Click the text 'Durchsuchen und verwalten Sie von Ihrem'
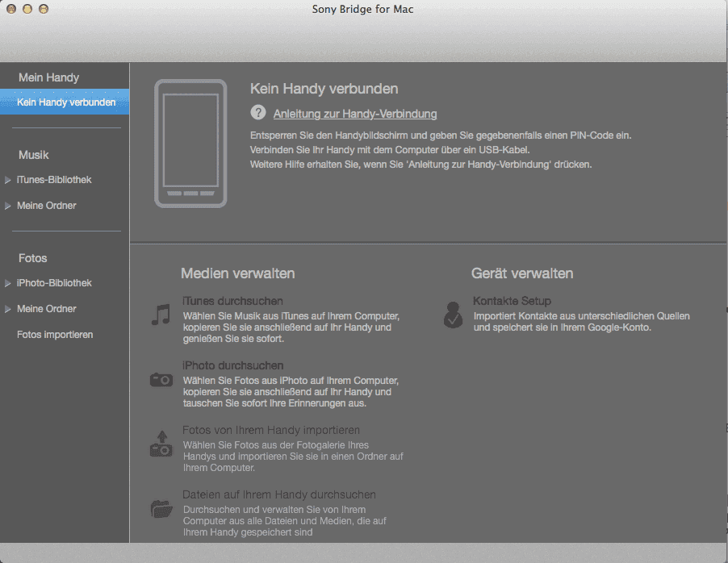 (274, 510)
